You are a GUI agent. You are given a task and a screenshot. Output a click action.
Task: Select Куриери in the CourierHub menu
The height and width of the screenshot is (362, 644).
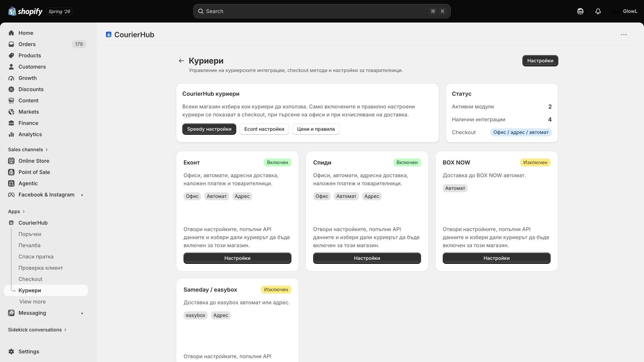tap(46, 290)
